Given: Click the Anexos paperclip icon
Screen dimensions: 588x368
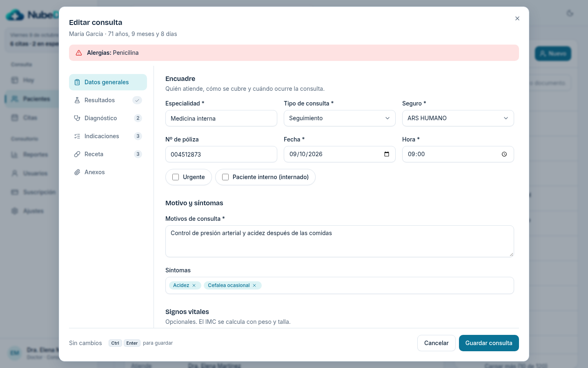Looking at the screenshot, I should click(x=77, y=172).
